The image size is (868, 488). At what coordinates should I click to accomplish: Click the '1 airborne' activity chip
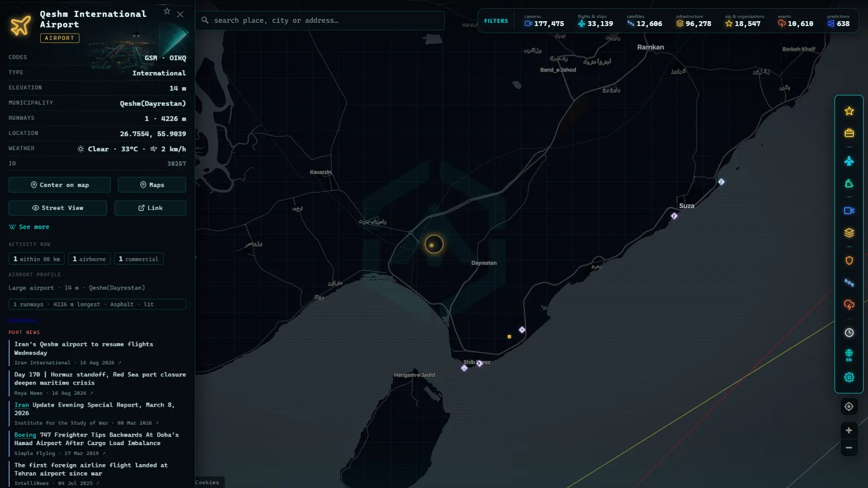[x=90, y=259]
